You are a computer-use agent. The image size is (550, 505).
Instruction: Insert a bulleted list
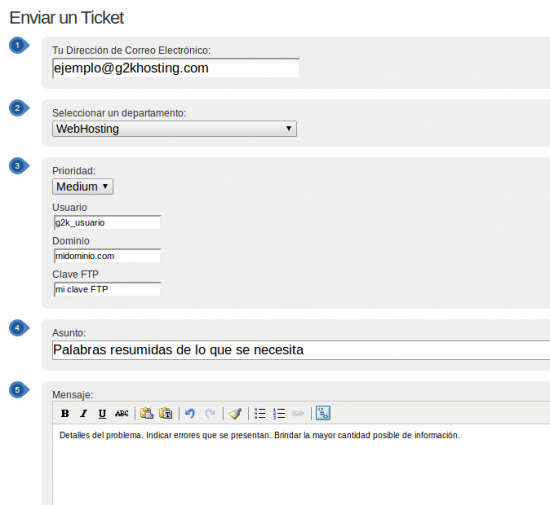(x=260, y=413)
